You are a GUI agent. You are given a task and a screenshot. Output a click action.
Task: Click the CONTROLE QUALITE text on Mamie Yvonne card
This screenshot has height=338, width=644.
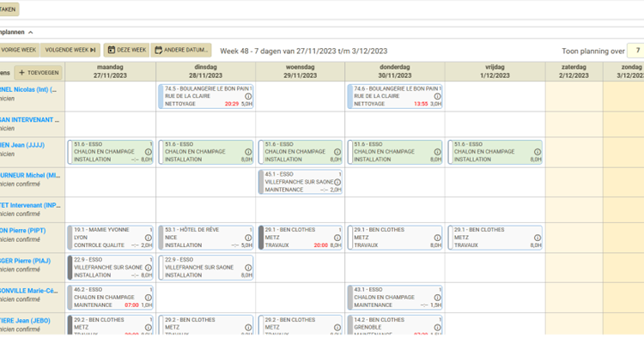99,245
